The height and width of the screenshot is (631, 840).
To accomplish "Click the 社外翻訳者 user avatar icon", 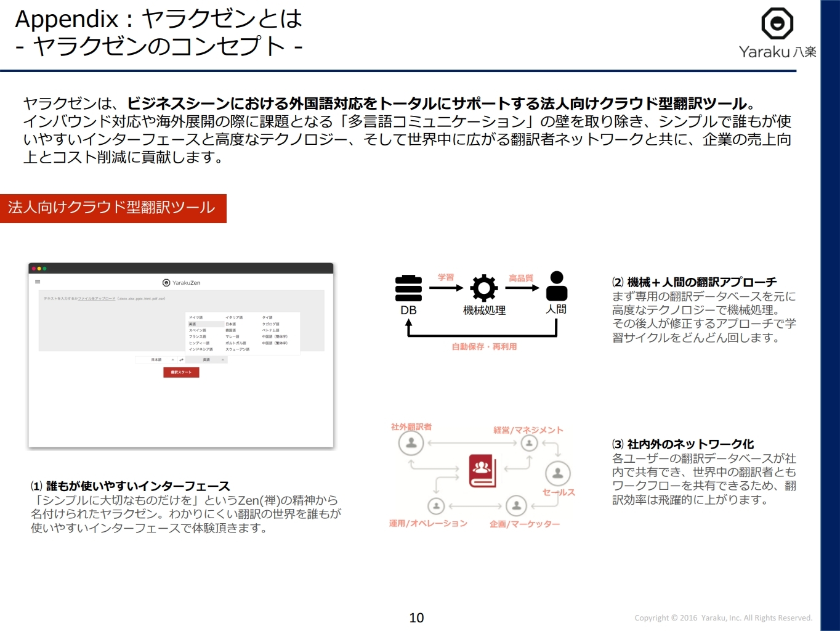I will pyautogui.click(x=411, y=442).
